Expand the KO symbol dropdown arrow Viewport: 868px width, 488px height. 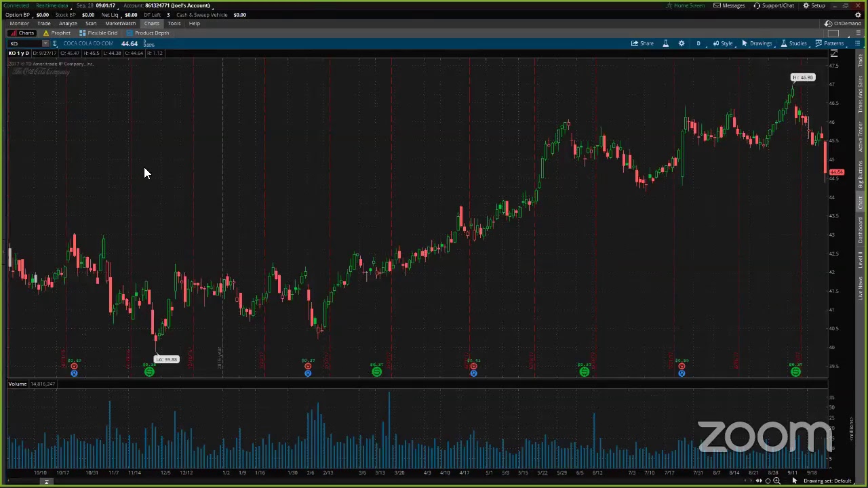[x=45, y=43]
